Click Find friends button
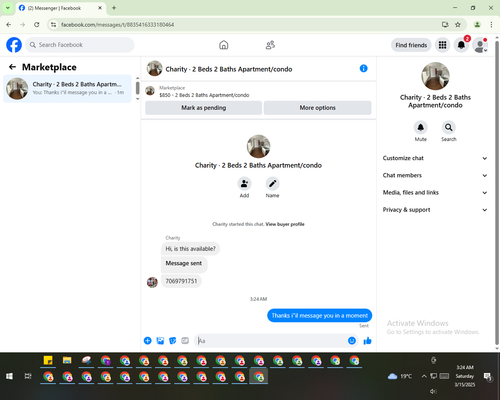 [411, 45]
